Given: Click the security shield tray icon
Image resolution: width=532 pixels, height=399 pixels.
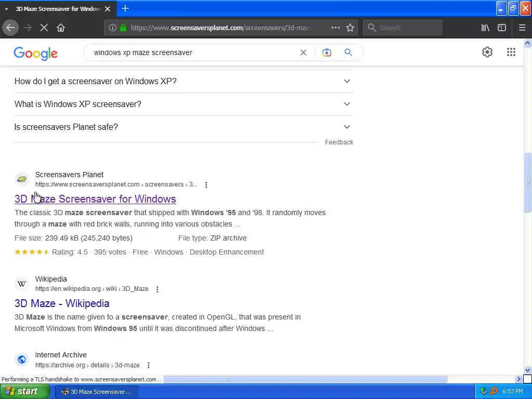Looking at the screenshot, I should tap(484, 392).
